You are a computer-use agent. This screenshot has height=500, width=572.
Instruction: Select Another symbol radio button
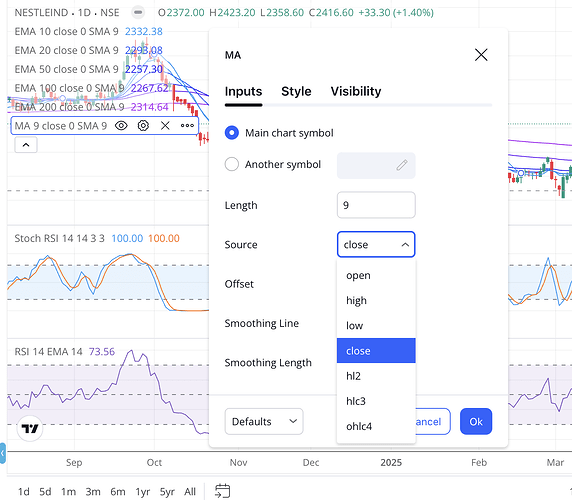coord(232,164)
